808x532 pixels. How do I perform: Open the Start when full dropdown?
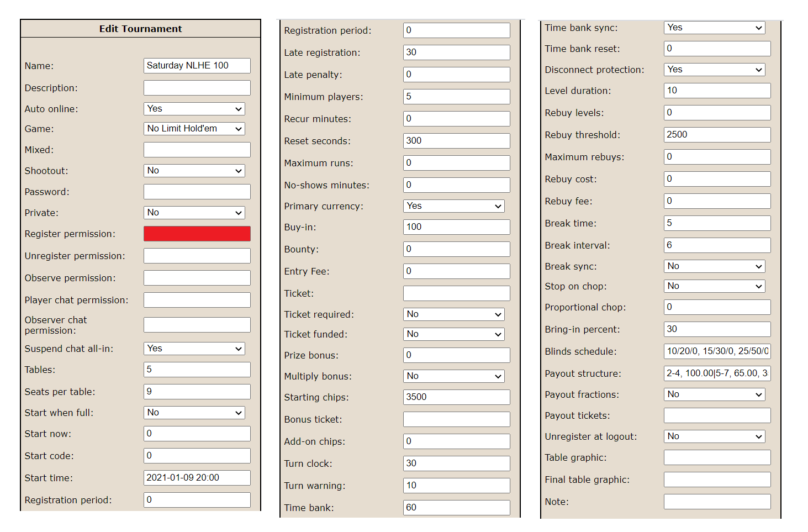coord(194,412)
